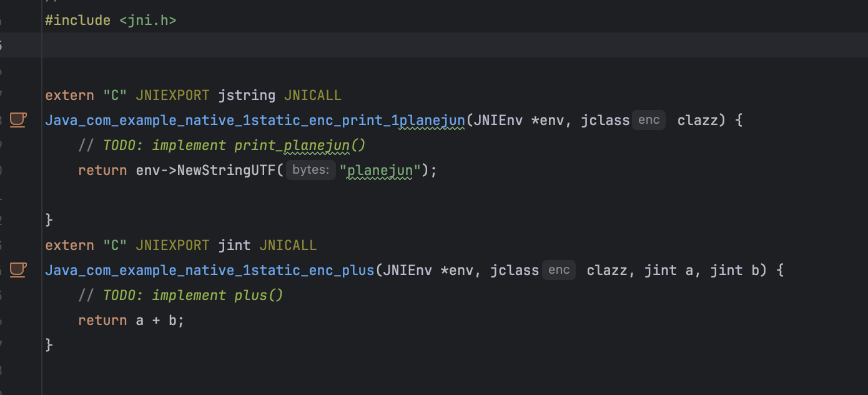868x395 pixels.
Task: Click the Java_com_example_native_1static_enc_plus function name
Action: (x=209, y=270)
